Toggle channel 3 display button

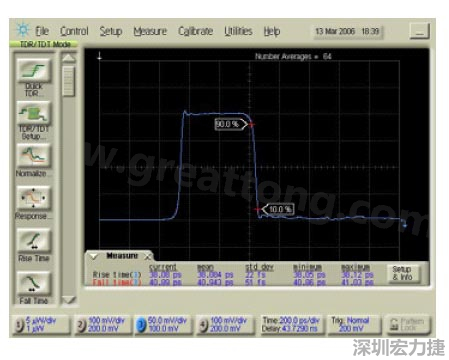coord(142,325)
